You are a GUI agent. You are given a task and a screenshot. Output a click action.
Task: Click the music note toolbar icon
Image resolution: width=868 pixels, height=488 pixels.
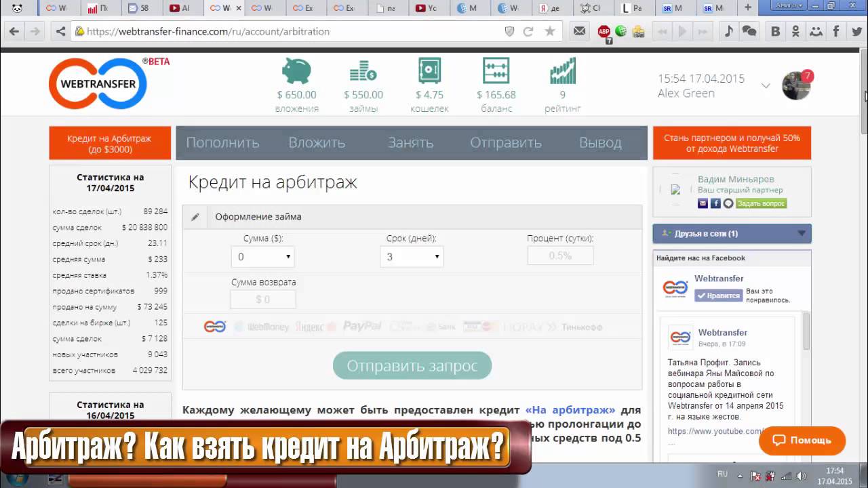[728, 31]
